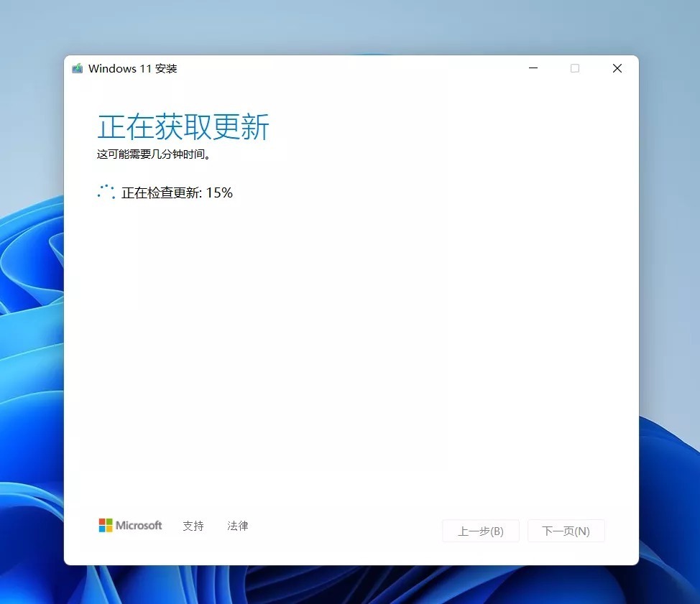Close the Windows 11 安装 window
Viewport: 700px width, 604px height.
tap(617, 68)
